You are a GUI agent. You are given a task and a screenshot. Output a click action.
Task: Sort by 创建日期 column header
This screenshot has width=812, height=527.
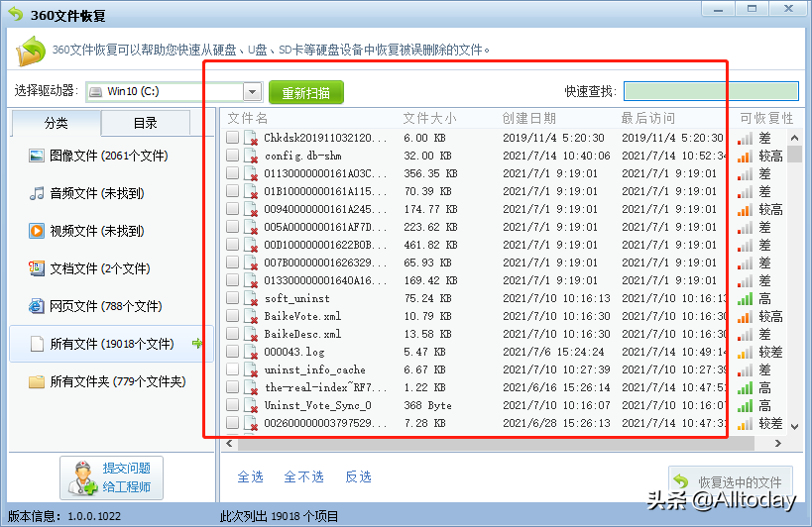point(528,119)
